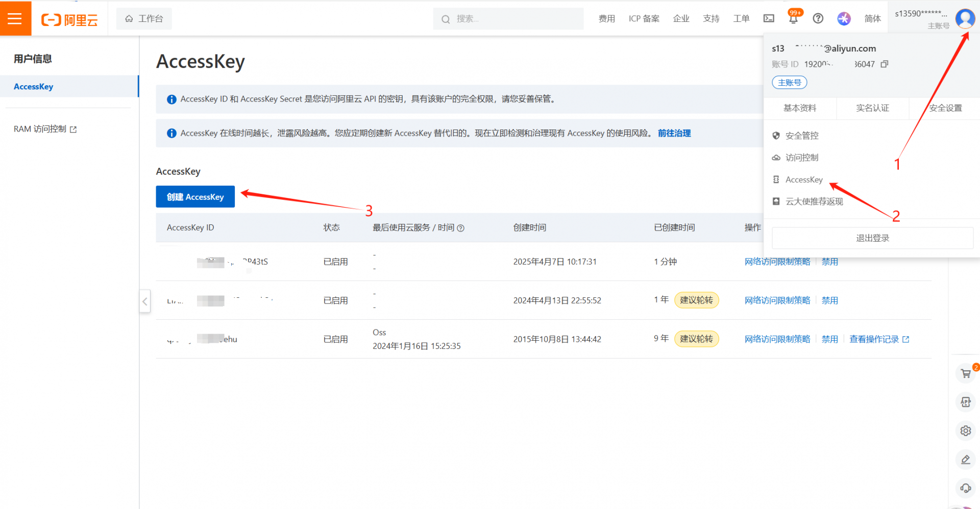Click the s13590 account name in header

[x=921, y=14]
